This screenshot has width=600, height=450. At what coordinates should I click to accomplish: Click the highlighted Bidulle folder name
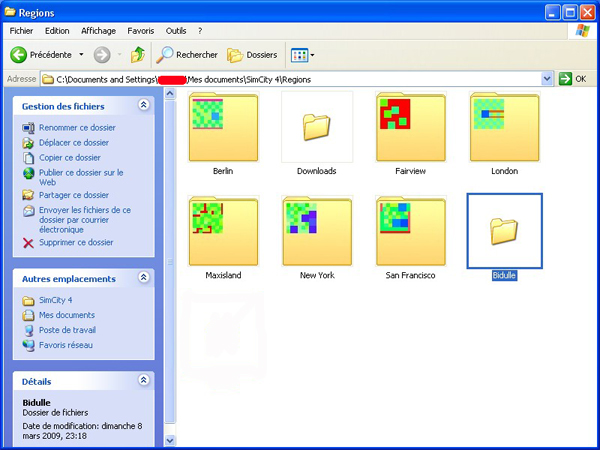(504, 275)
